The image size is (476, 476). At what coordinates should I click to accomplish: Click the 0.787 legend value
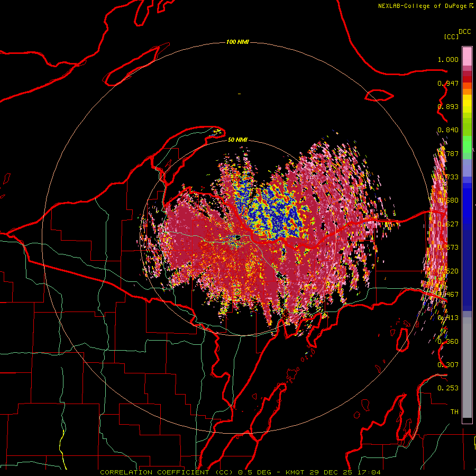tap(448, 153)
